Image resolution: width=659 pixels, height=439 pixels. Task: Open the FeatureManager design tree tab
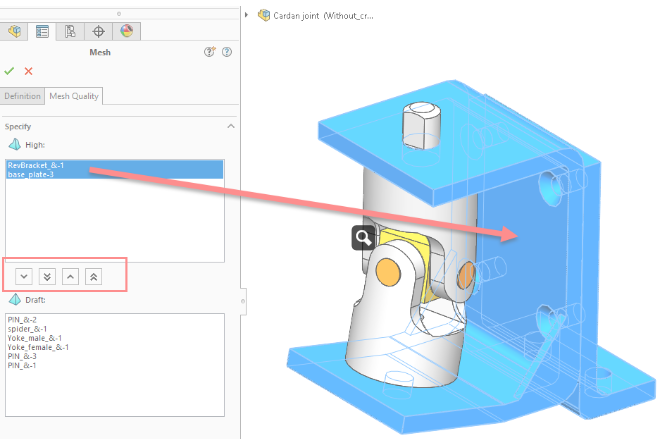[x=15, y=31]
